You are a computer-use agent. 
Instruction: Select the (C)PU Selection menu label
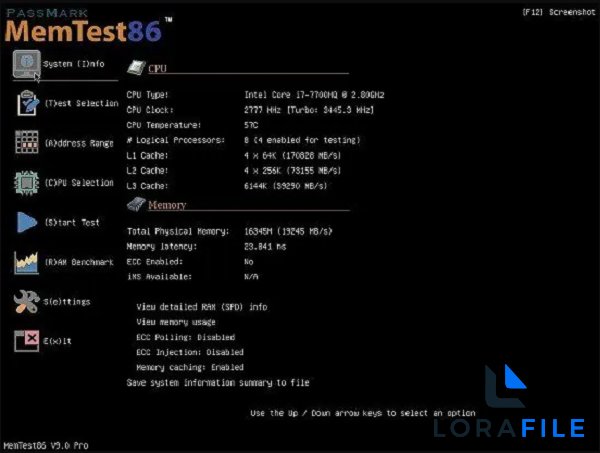(x=79, y=183)
